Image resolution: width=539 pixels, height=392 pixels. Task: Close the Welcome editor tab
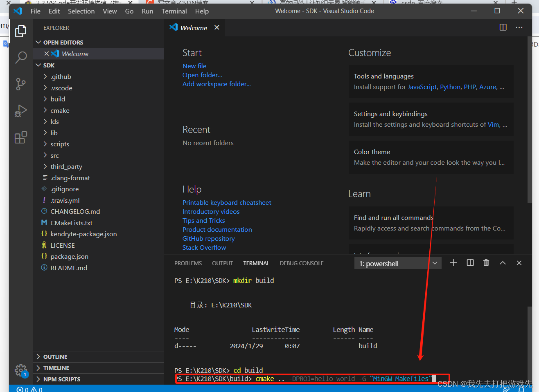[x=217, y=27]
